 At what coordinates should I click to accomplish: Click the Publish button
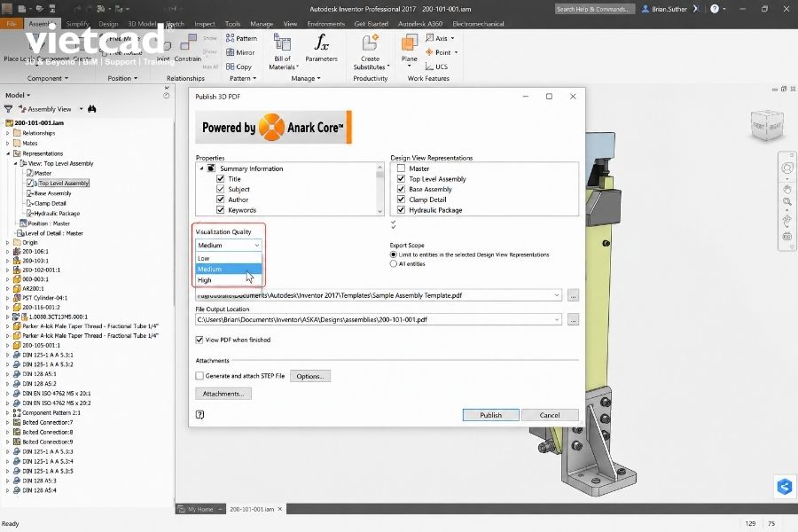tap(490, 415)
